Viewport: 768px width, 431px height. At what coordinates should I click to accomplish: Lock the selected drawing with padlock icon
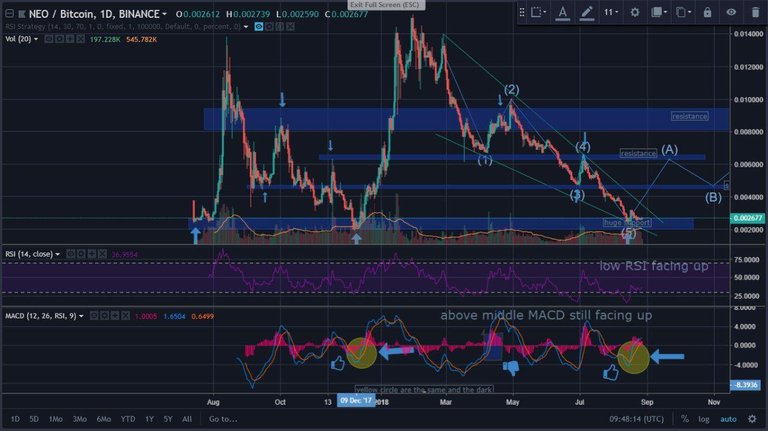pos(707,12)
